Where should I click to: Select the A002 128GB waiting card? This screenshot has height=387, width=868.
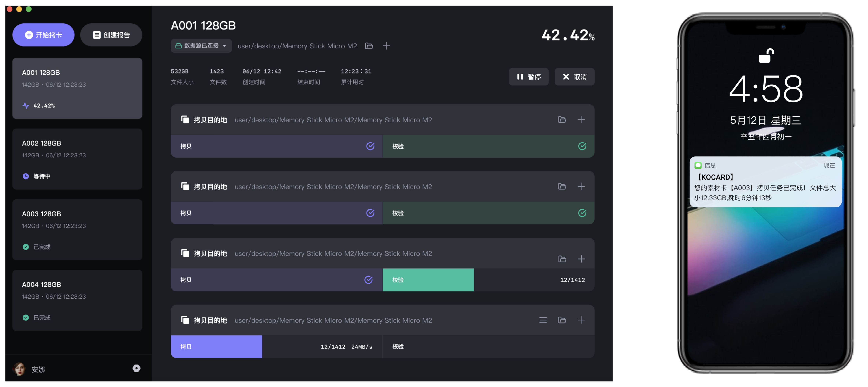pos(77,159)
